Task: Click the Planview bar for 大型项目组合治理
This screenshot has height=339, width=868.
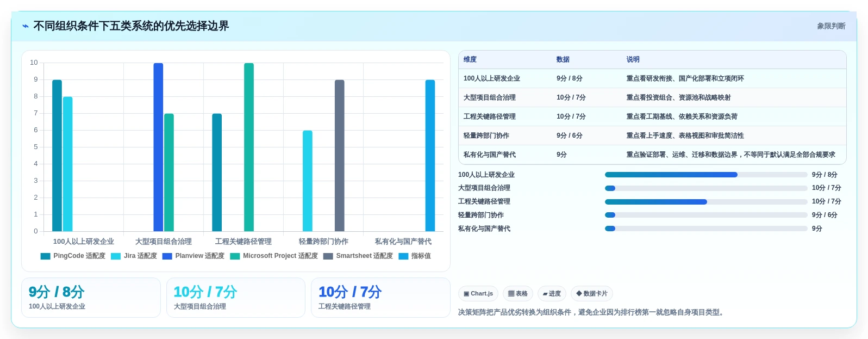Action: [x=158, y=147]
